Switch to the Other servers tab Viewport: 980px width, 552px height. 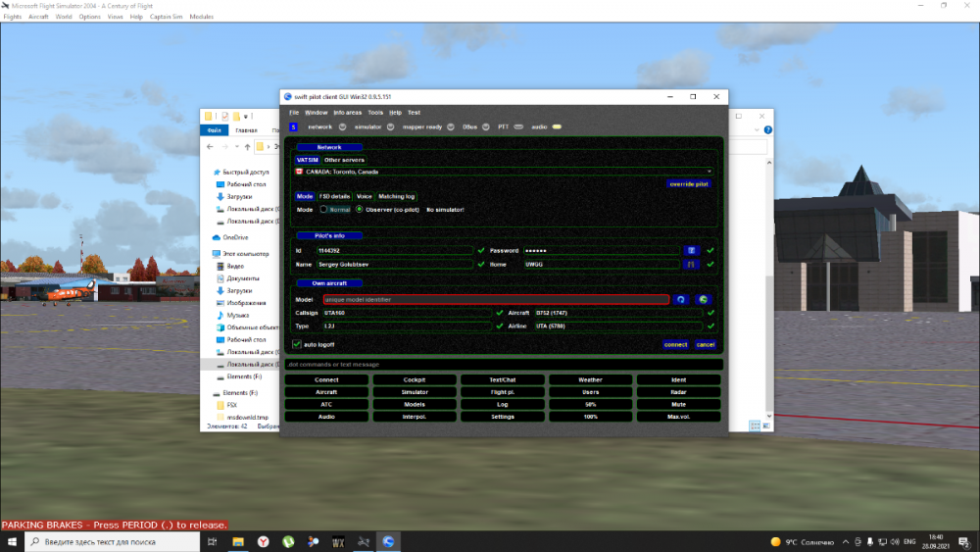344,160
